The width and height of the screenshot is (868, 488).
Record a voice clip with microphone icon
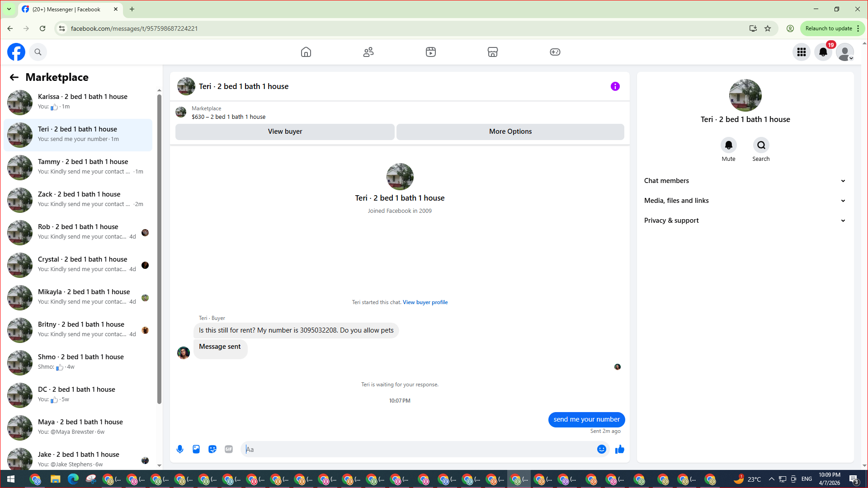180,449
